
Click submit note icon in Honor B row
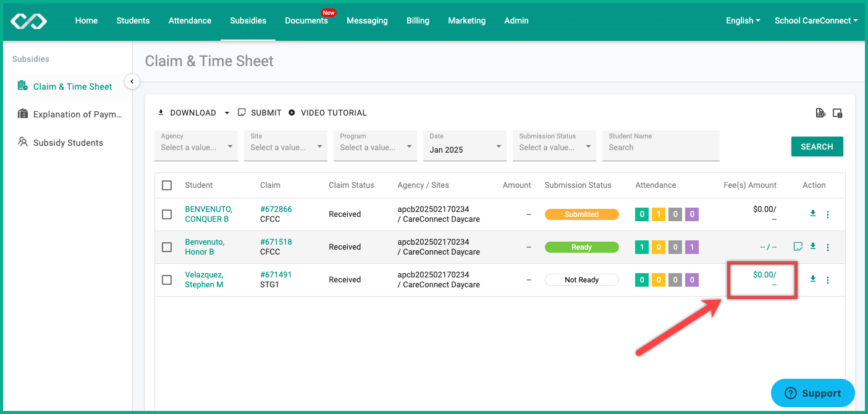point(798,247)
